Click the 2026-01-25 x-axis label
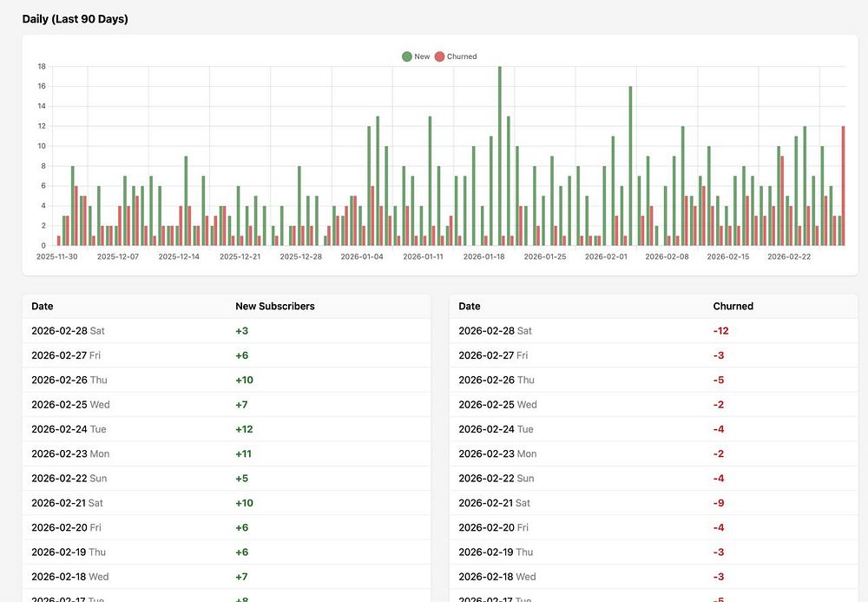The width and height of the screenshot is (868, 602). 545,256
